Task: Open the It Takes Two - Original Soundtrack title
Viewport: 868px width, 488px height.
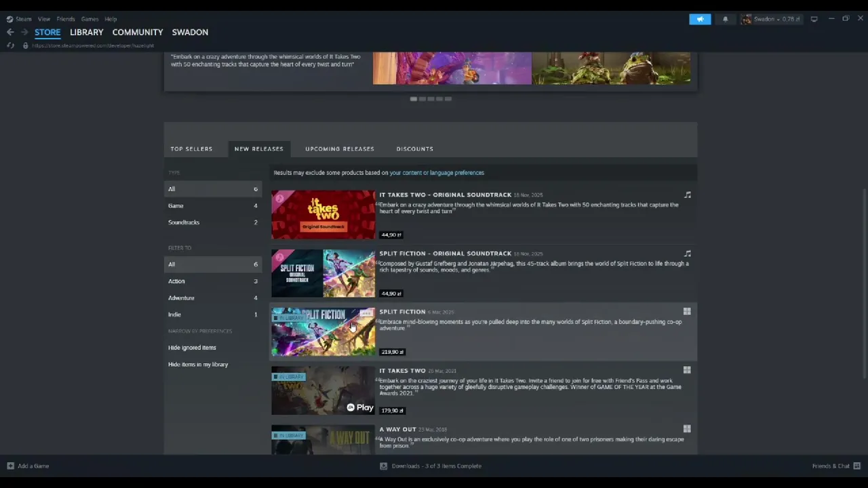Action: click(445, 195)
